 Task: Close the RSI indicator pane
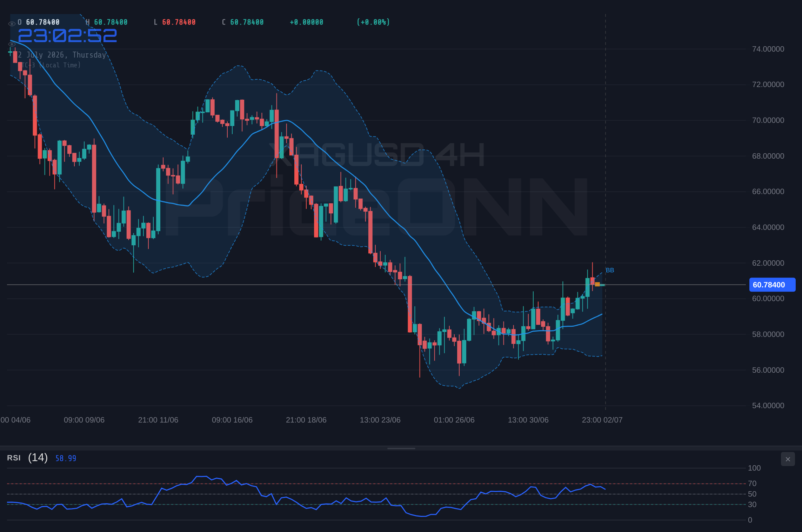[x=788, y=459]
